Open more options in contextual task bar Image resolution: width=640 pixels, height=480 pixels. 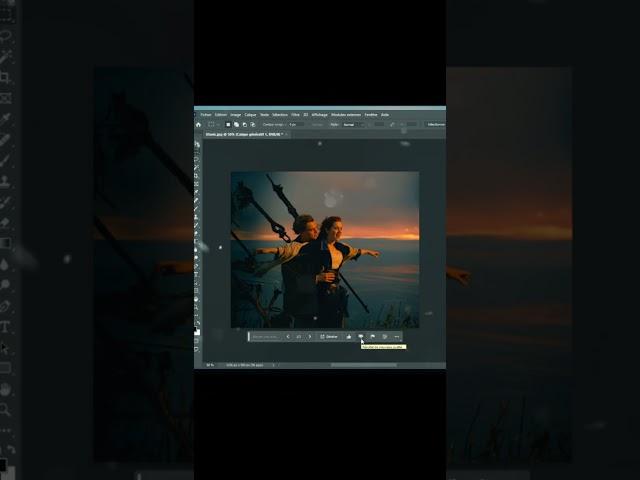point(397,337)
